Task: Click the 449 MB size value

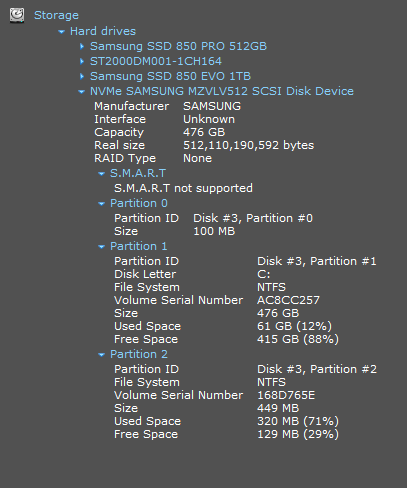Action: 278,408
